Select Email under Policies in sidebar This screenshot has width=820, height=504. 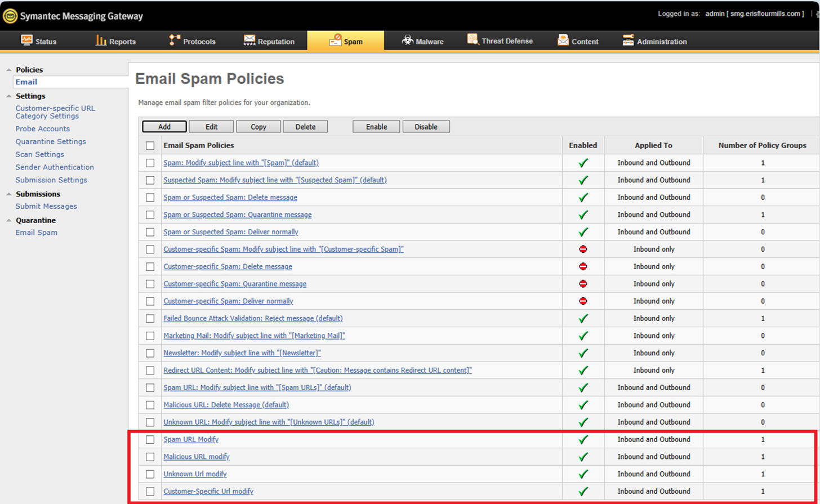(26, 82)
